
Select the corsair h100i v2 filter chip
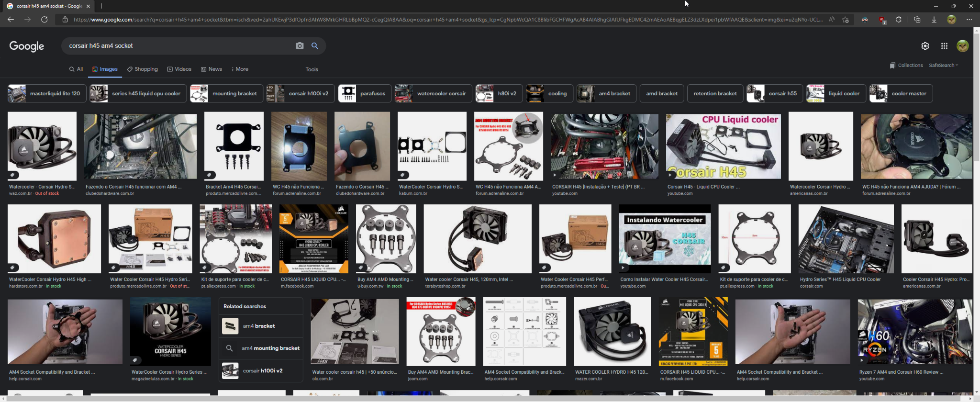(x=301, y=93)
